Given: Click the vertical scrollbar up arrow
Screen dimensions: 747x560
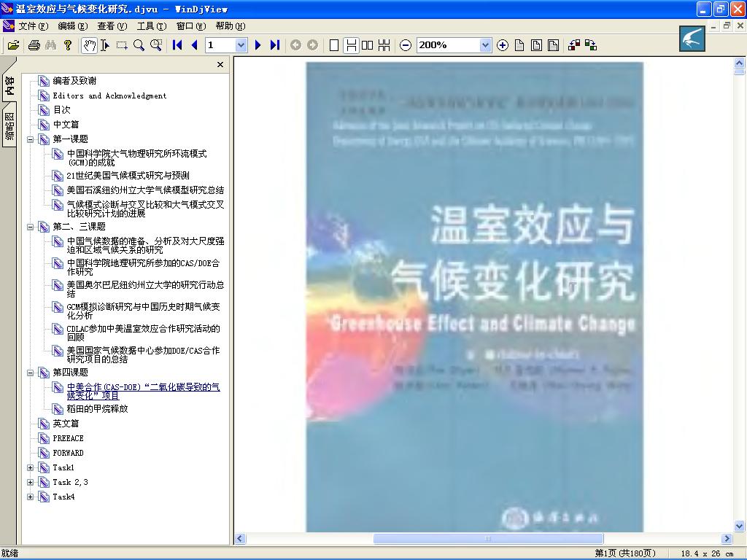Looking at the screenshot, I should click(740, 63).
